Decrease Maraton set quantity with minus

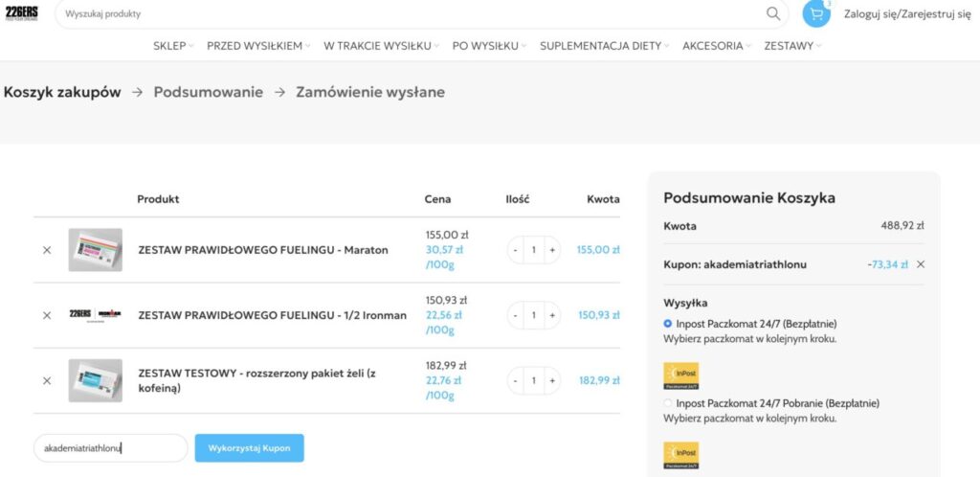tap(515, 250)
